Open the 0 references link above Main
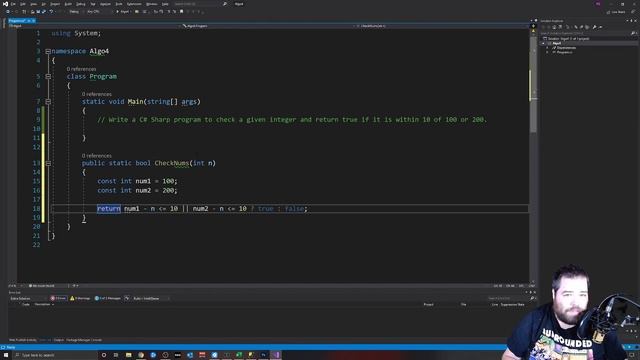The height and width of the screenshot is (360, 640). click(x=97, y=94)
